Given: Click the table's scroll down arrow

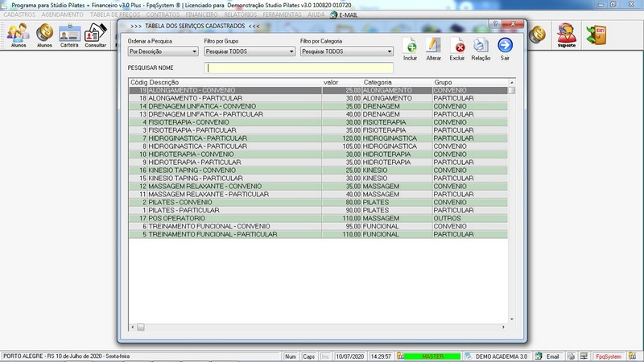Looking at the screenshot, I should (x=512, y=319).
